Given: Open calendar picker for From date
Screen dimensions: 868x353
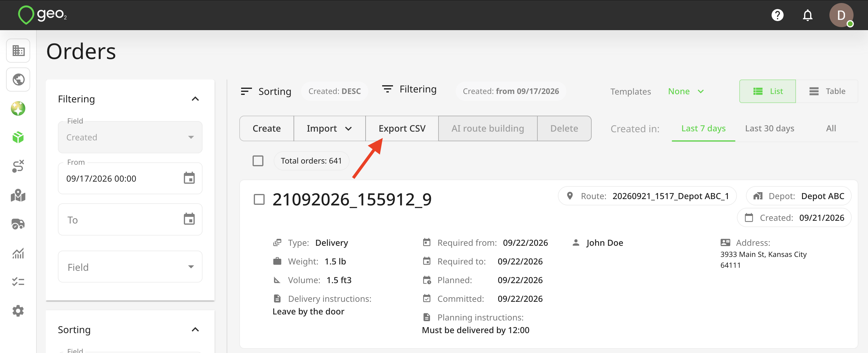Looking at the screenshot, I should pos(189,178).
